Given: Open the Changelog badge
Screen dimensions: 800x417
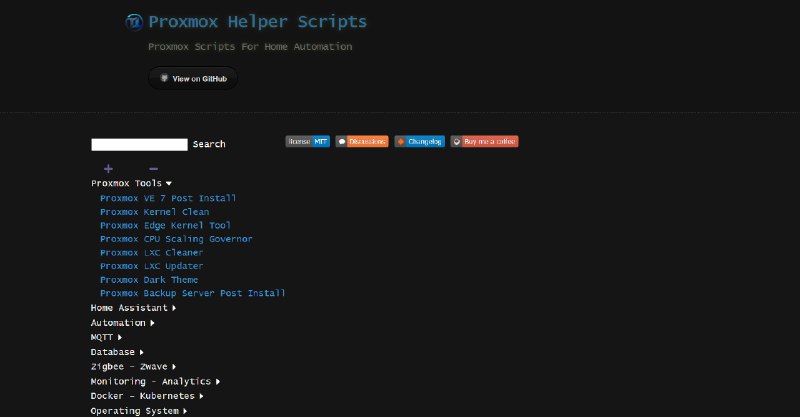Looking at the screenshot, I should pos(419,141).
